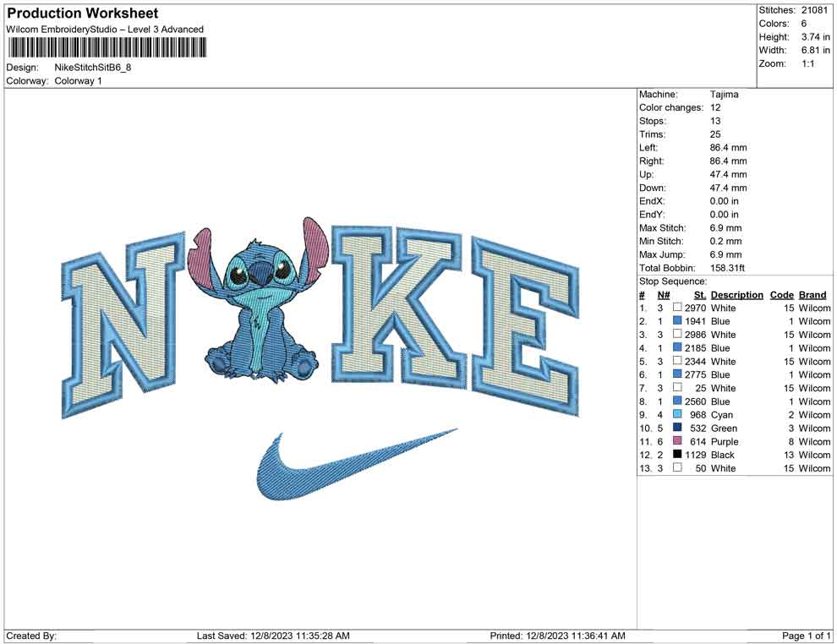Screen dimensions: 837x644
Task: Select the Max Stitch value 6.9 mm
Action: pos(726,228)
